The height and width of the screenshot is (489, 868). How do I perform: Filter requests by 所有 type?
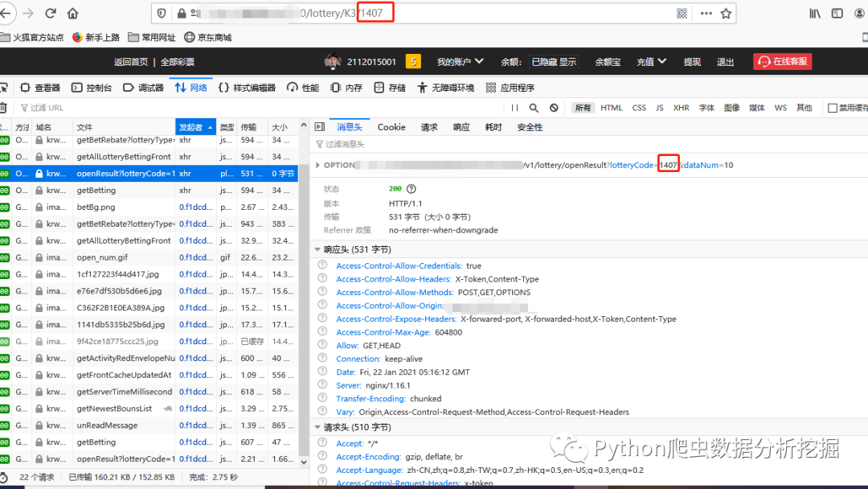point(583,108)
